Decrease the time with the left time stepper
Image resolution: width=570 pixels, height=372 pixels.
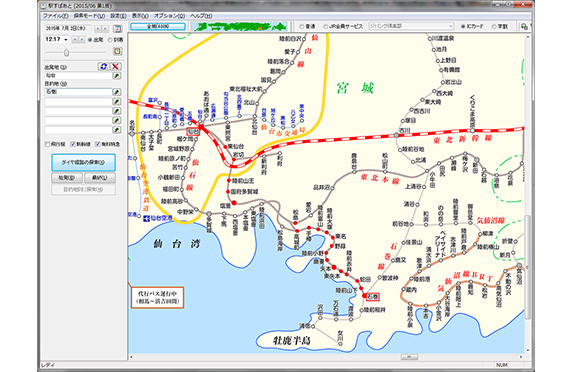75,40
